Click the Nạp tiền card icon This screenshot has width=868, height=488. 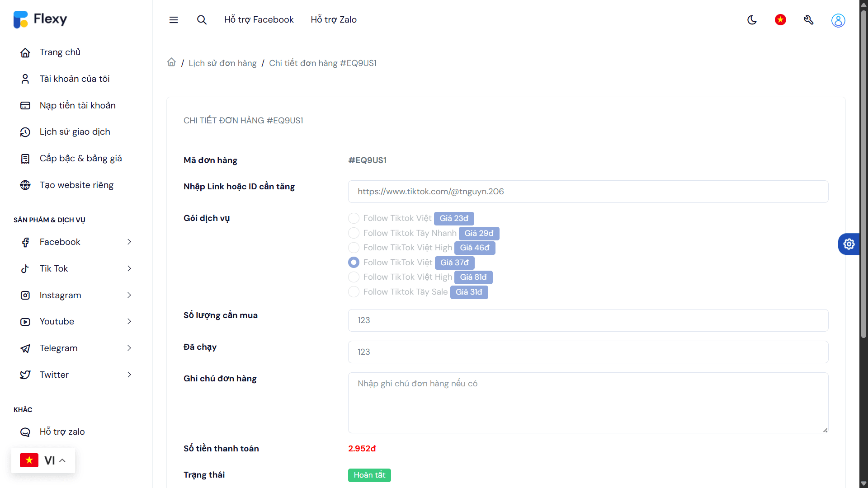point(25,106)
